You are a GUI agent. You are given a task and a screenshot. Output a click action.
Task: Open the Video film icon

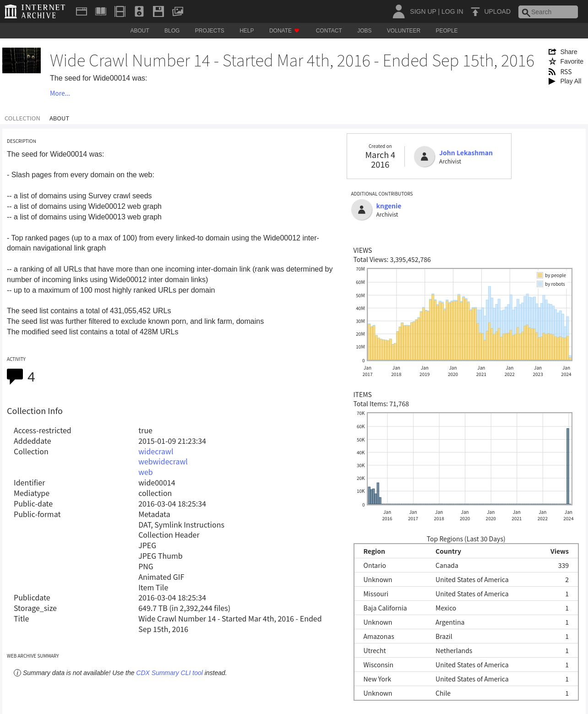(120, 11)
